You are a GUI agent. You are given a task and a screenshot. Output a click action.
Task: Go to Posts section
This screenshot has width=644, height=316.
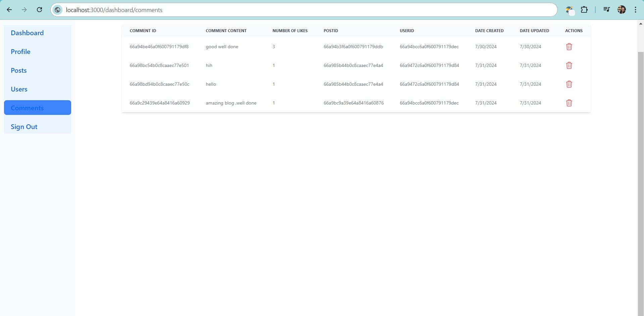tap(19, 70)
